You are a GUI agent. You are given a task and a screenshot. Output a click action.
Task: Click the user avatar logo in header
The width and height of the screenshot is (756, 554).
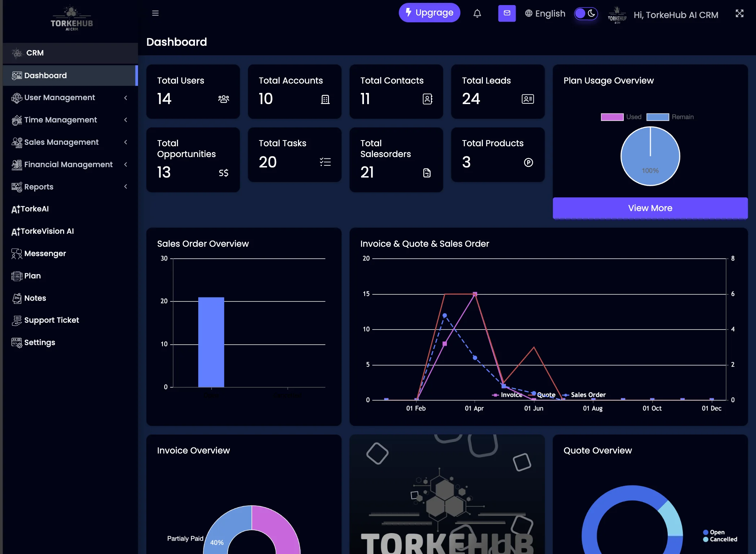pyautogui.click(x=617, y=15)
